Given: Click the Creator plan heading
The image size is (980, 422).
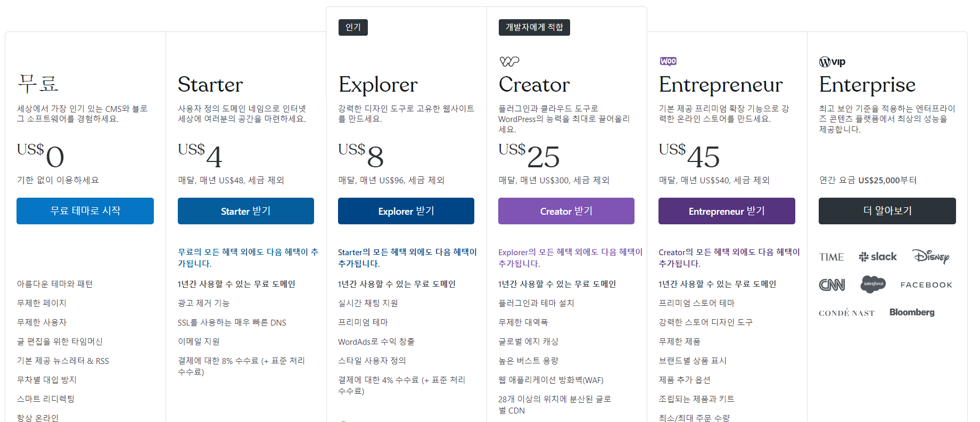Looking at the screenshot, I should [534, 85].
